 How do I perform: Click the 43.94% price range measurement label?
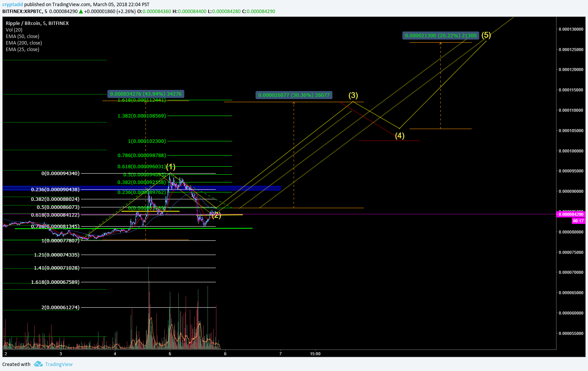click(x=146, y=94)
